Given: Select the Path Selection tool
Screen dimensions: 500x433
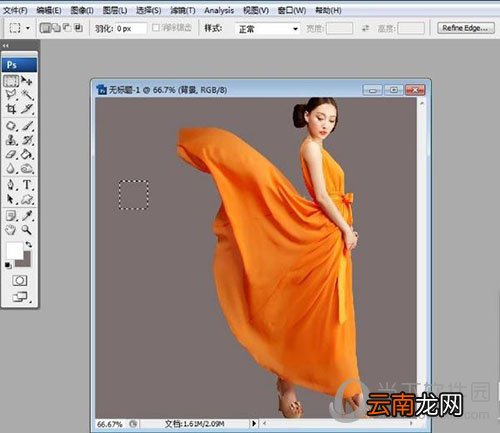Looking at the screenshot, I should pyautogui.click(x=11, y=199).
